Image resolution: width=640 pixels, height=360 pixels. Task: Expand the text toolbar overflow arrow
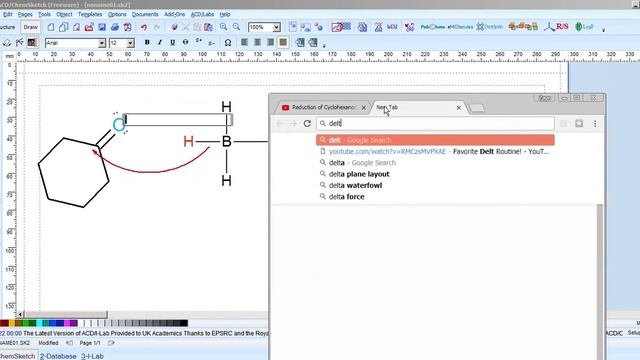pos(324,46)
